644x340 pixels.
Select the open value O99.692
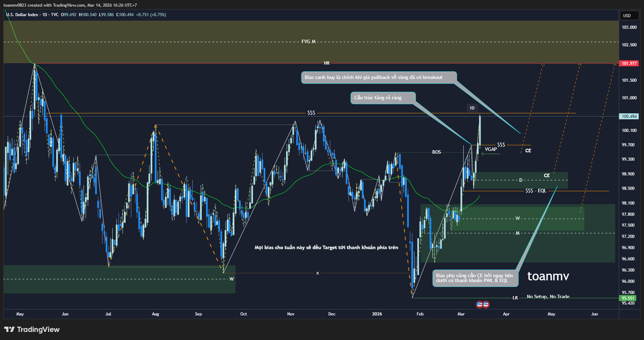69,15
